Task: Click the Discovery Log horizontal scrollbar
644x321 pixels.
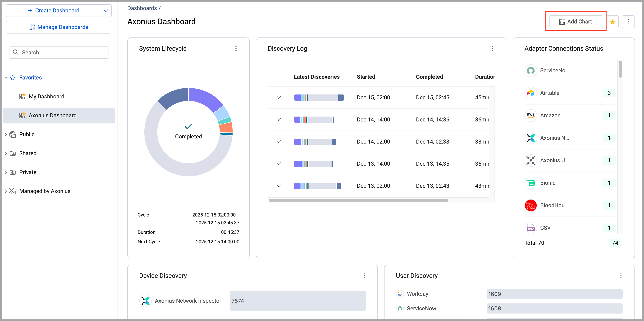Action: coord(358,200)
